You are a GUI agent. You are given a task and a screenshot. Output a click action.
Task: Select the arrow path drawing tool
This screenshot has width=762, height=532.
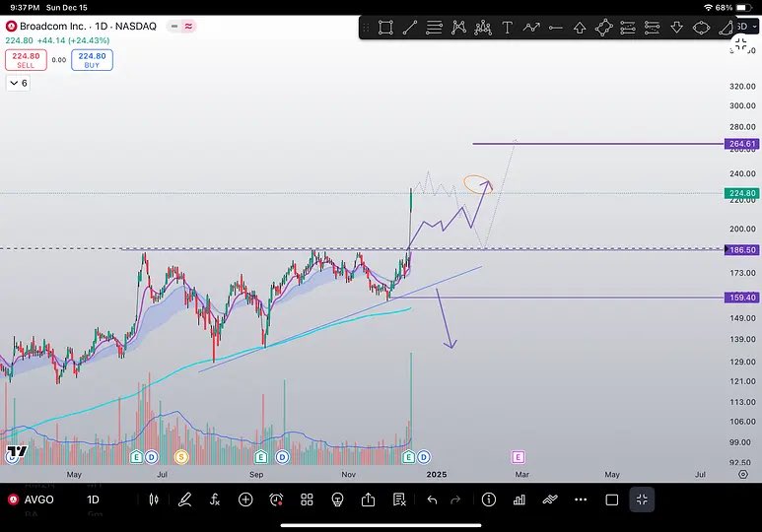coord(531,28)
